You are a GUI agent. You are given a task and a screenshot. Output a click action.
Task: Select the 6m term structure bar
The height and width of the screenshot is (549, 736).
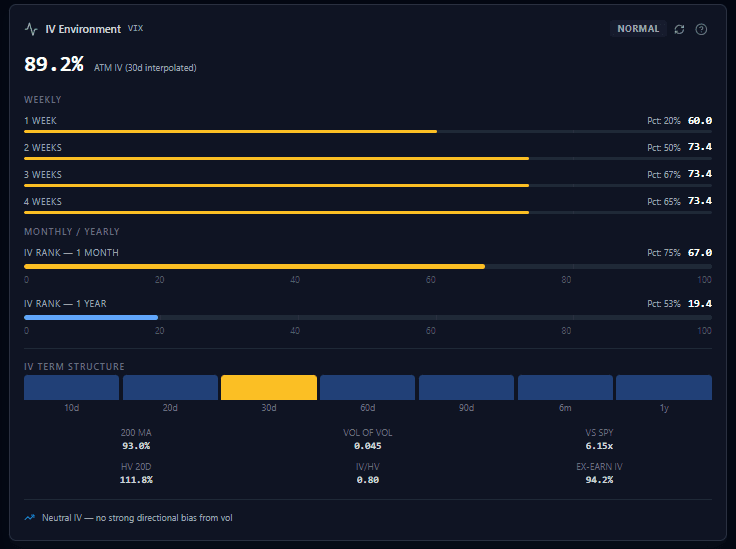click(x=565, y=387)
